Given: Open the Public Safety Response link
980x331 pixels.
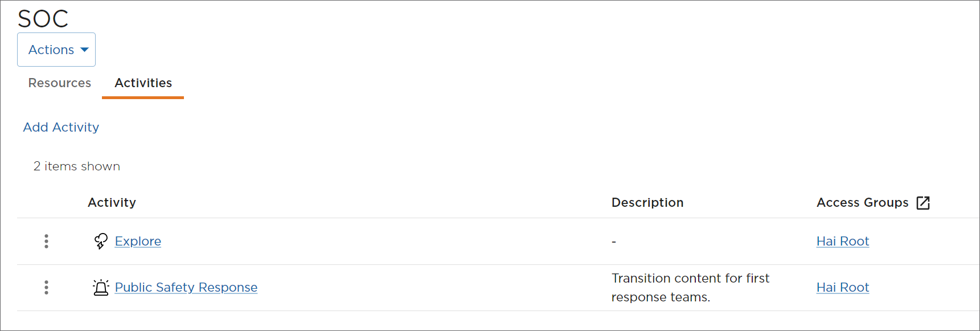Looking at the screenshot, I should [186, 288].
